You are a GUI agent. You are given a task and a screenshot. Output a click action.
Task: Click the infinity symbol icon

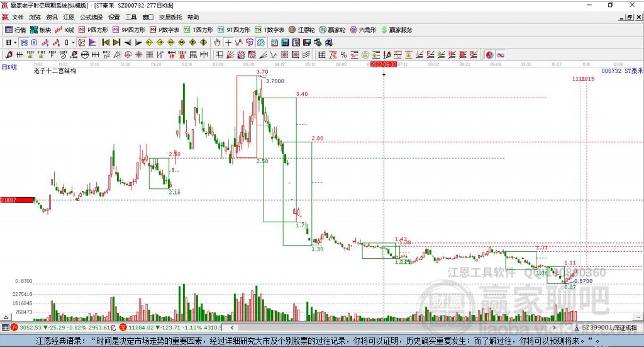pos(500,55)
